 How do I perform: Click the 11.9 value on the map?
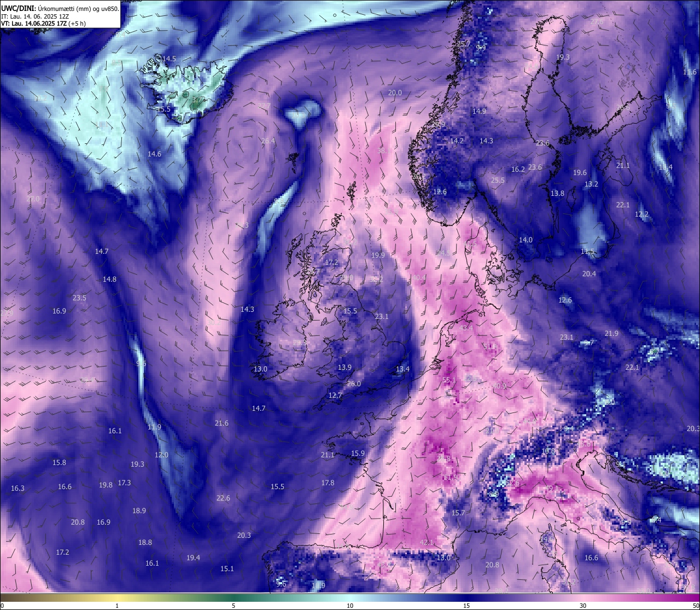tap(154, 427)
